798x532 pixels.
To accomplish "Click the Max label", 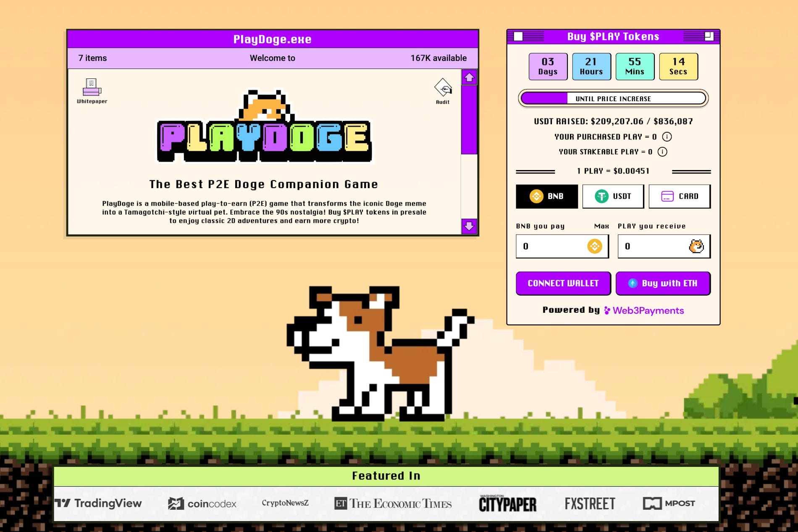I will click(x=601, y=226).
